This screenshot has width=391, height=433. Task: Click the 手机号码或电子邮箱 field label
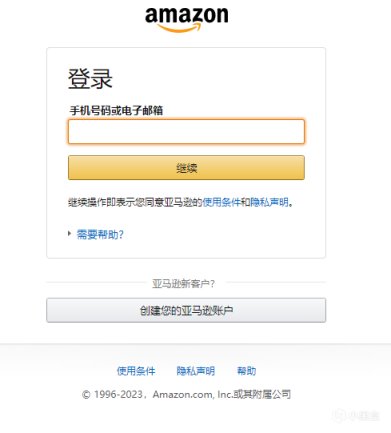[x=116, y=110]
